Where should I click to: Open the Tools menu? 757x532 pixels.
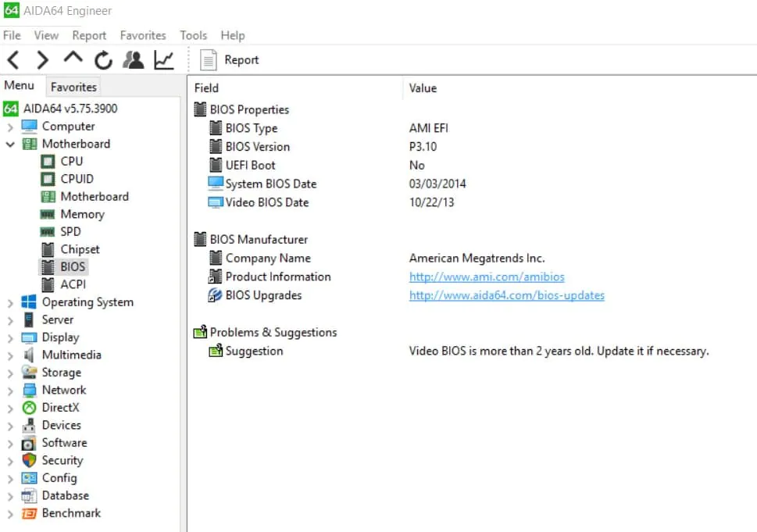(194, 35)
